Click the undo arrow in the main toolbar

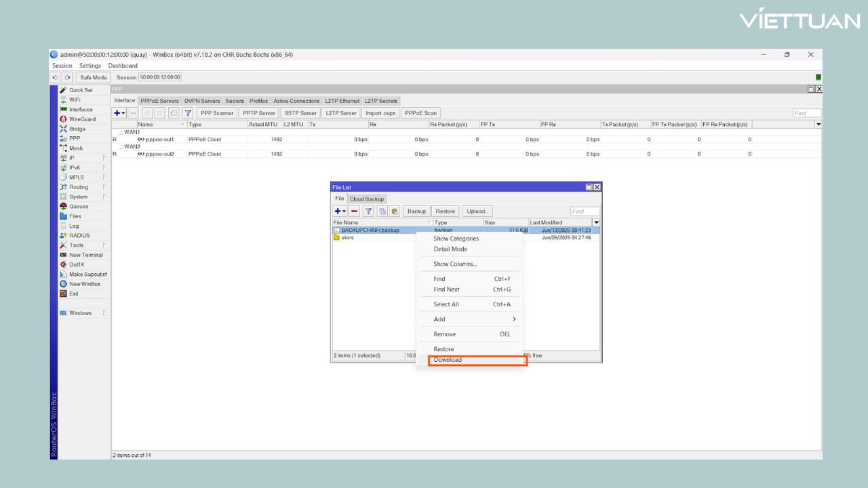[56, 77]
